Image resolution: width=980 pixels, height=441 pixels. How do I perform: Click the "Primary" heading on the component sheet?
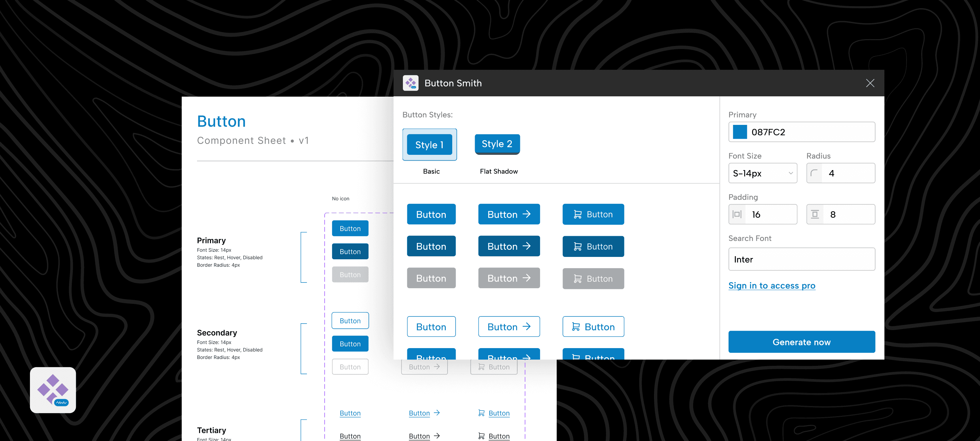[x=211, y=241]
